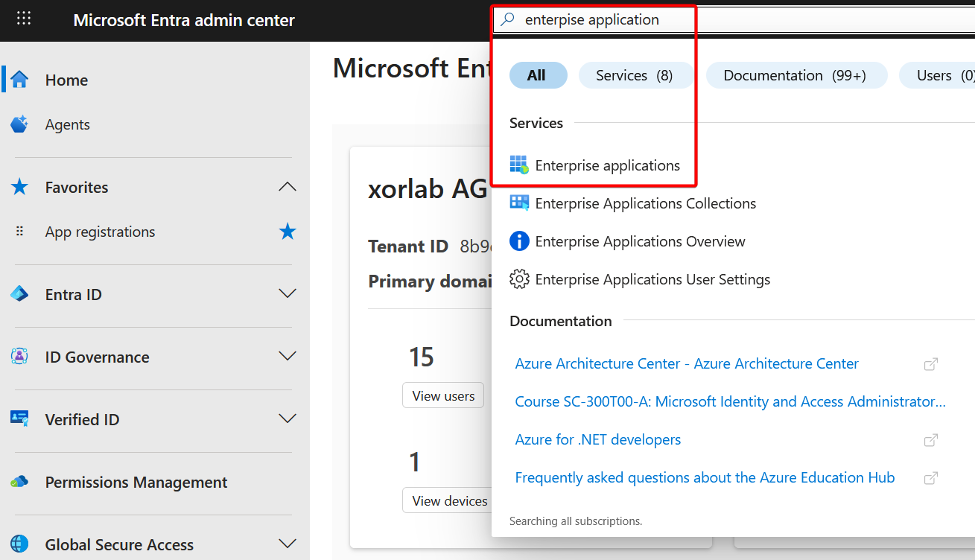Viewport: 975px width, 560px height.
Task: Open the app launcher waffle icon
Action: 24,19
